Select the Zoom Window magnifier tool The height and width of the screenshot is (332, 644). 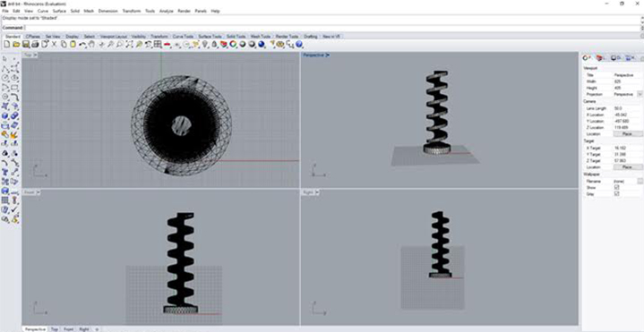[x=119, y=44]
